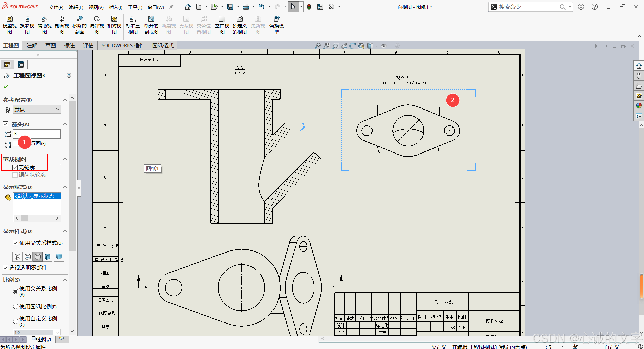
Task: Click the 自定义 status bar entry
Action: tap(612, 347)
